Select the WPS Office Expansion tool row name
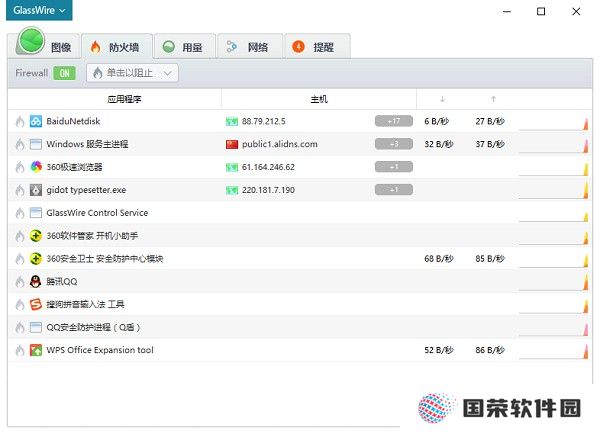This screenshot has height=434, width=600. 100,350
